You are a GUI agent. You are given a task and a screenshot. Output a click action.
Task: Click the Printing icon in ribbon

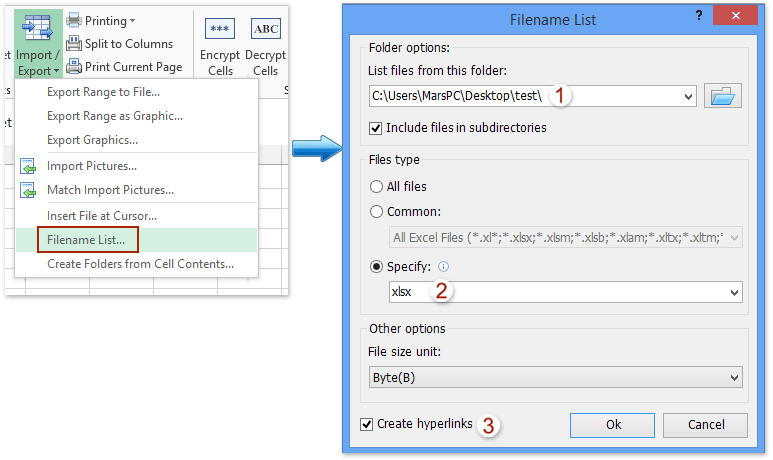(x=74, y=20)
